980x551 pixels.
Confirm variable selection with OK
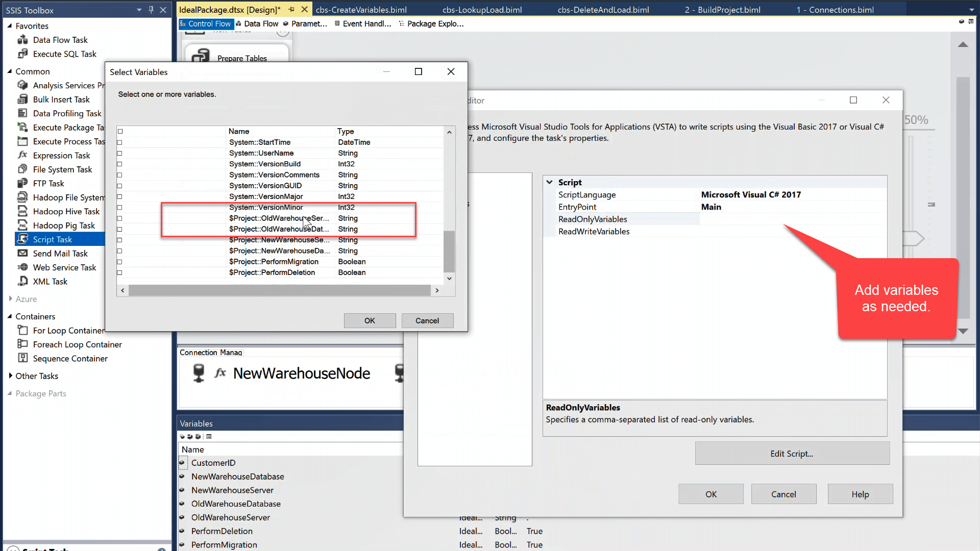370,320
